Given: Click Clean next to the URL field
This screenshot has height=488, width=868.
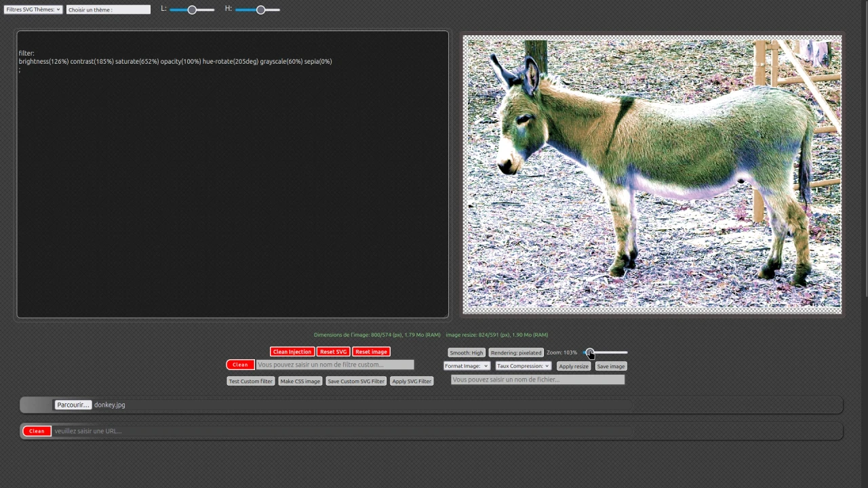Looking at the screenshot, I should click(36, 430).
